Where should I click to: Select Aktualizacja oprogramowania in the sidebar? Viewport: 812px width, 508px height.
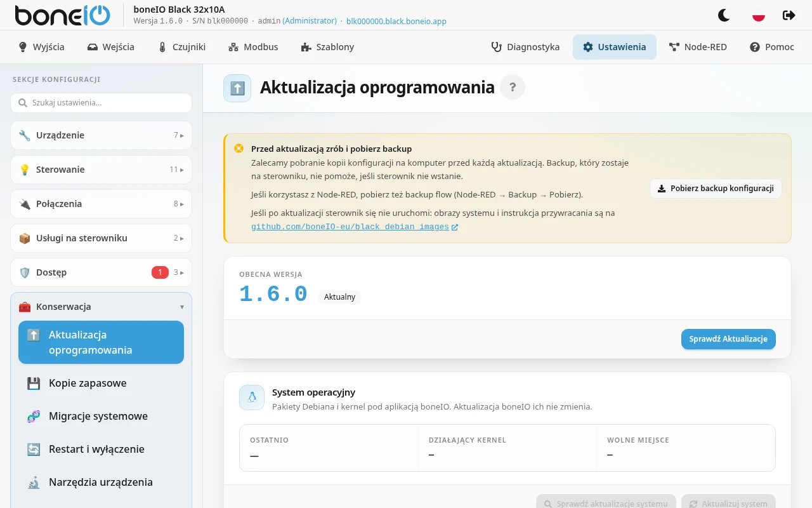pyautogui.click(x=101, y=342)
